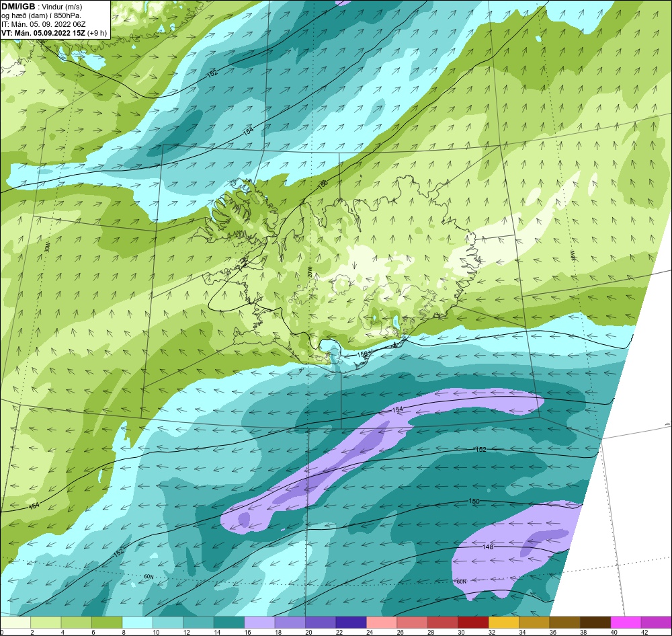
Task: Click the 'og hæð (dam) í 850hPa.' line
Action: point(41,15)
